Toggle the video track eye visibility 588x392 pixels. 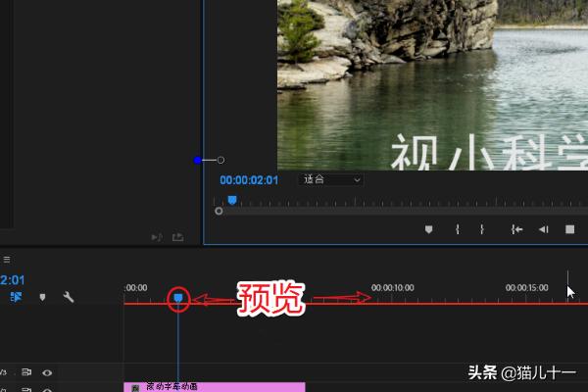(x=46, y=372)
